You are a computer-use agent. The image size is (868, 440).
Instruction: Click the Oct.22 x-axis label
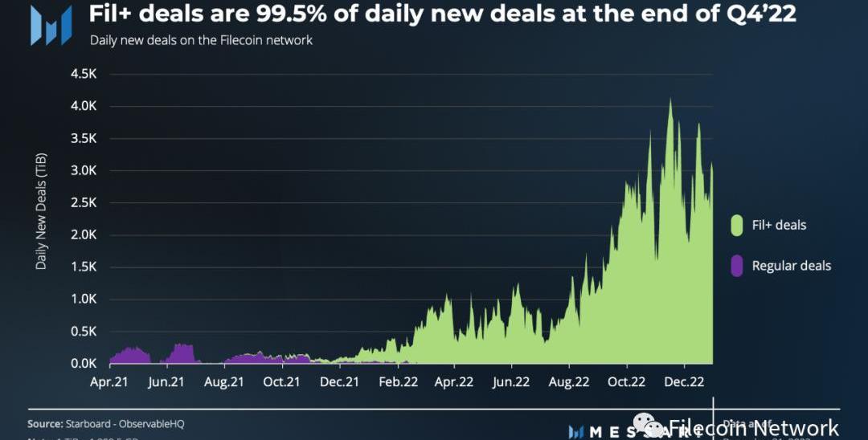(x=628, y=381)
